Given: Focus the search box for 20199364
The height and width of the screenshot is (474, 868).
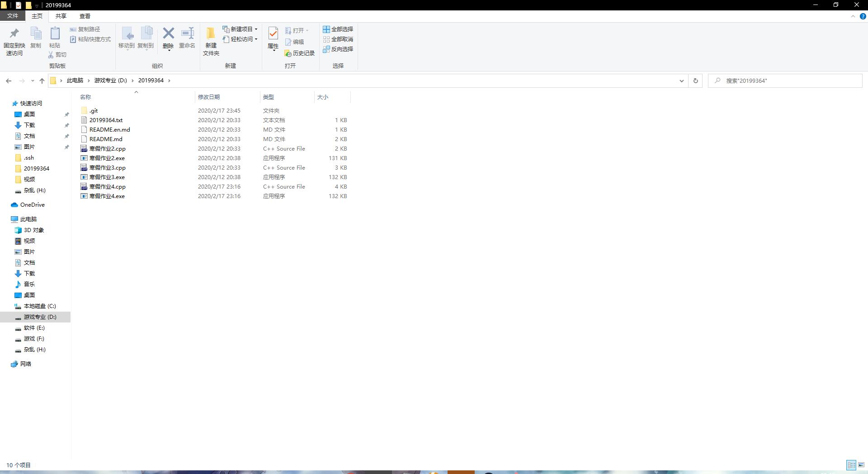Looking at the screenshot, I should click(x=785, y=81).
